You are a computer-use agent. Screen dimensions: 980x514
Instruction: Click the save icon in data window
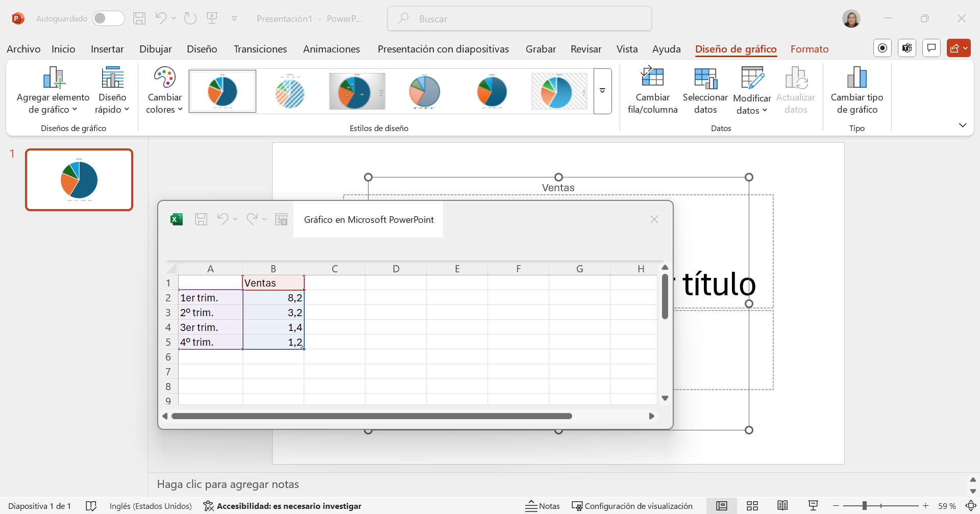click(201, 219)
